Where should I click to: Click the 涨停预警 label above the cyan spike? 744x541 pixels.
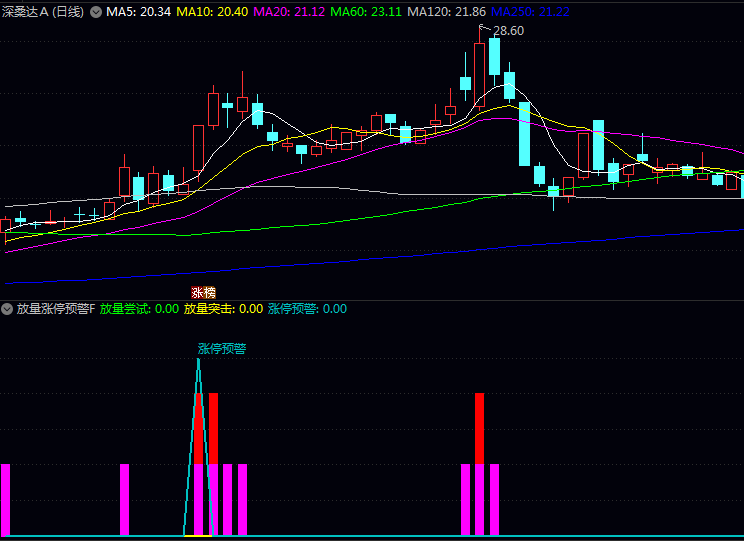tap(222, 349)
